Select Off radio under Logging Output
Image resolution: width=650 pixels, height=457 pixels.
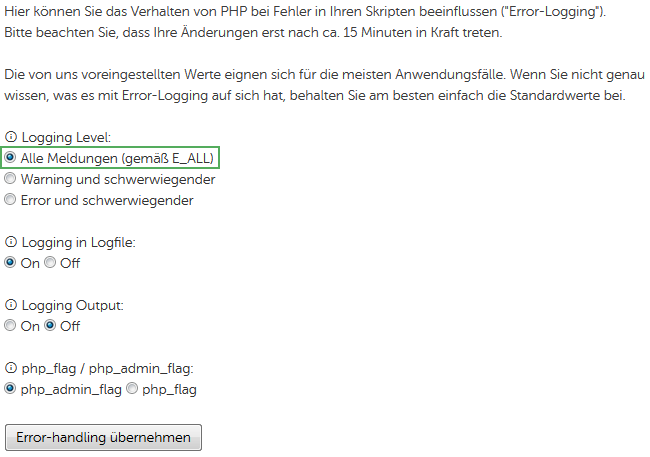tap(50, 325)
